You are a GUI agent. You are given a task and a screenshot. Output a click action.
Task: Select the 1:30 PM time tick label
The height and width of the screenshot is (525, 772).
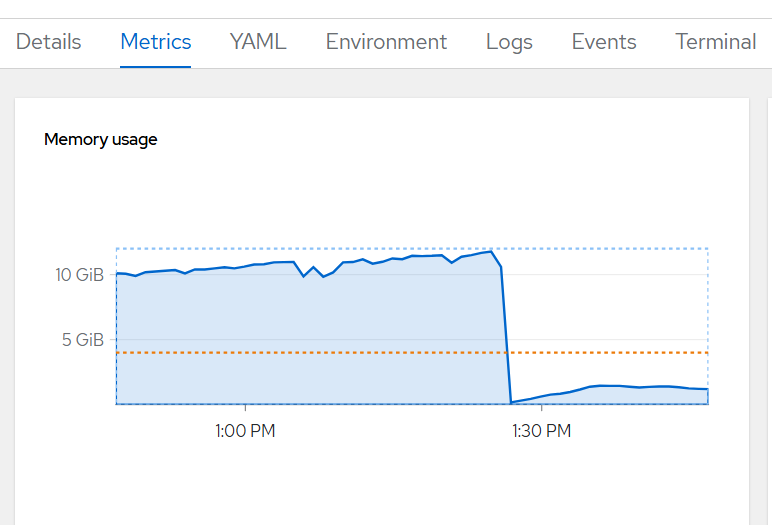pos(541,431)
